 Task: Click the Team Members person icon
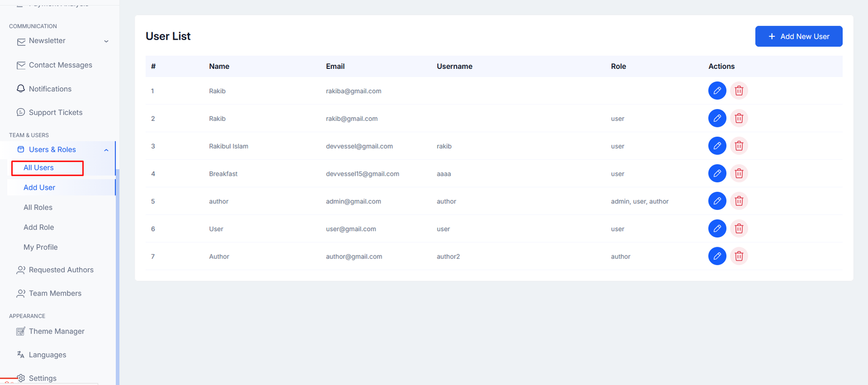pyautogui.click(x=21, y=293)
